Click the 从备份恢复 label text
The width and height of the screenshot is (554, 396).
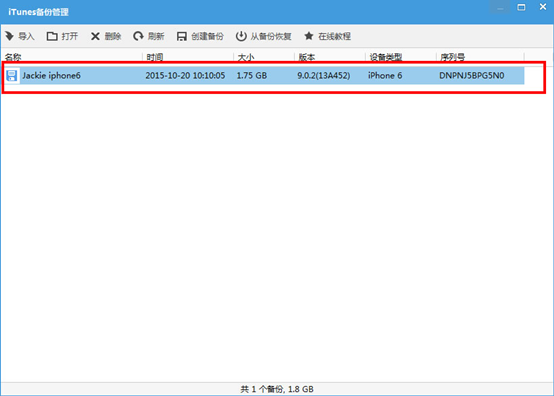tap(271, 36)
